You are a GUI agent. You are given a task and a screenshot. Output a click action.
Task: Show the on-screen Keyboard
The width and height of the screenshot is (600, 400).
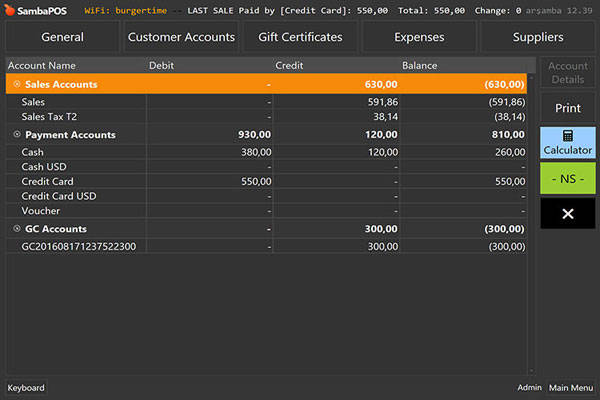(x=26, y=388)
